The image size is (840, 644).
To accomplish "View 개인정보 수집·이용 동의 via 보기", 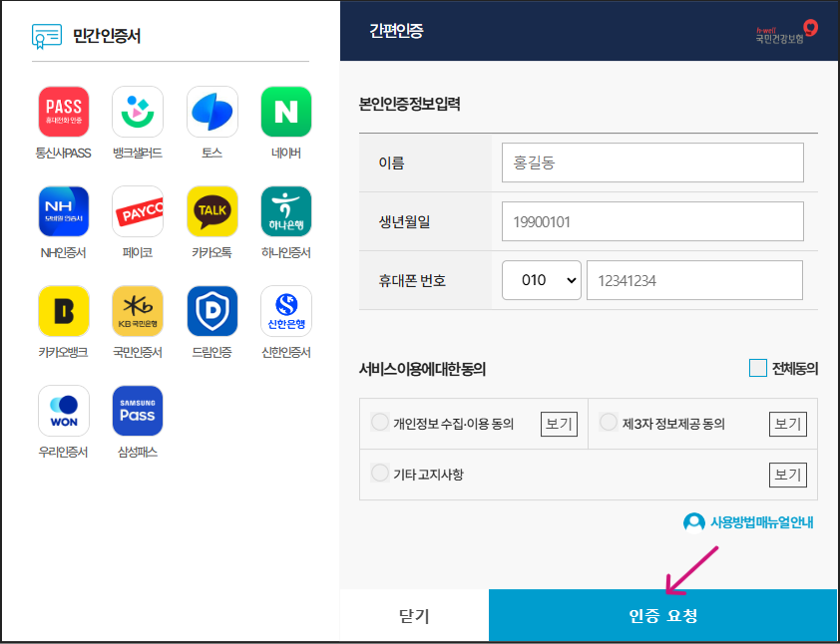I will coord(559,423).
